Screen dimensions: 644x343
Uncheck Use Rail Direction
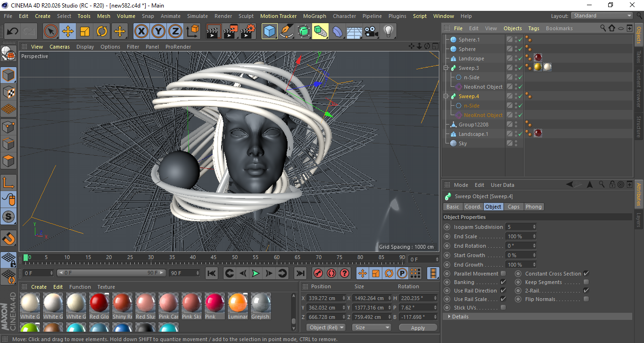click(503, 291)
